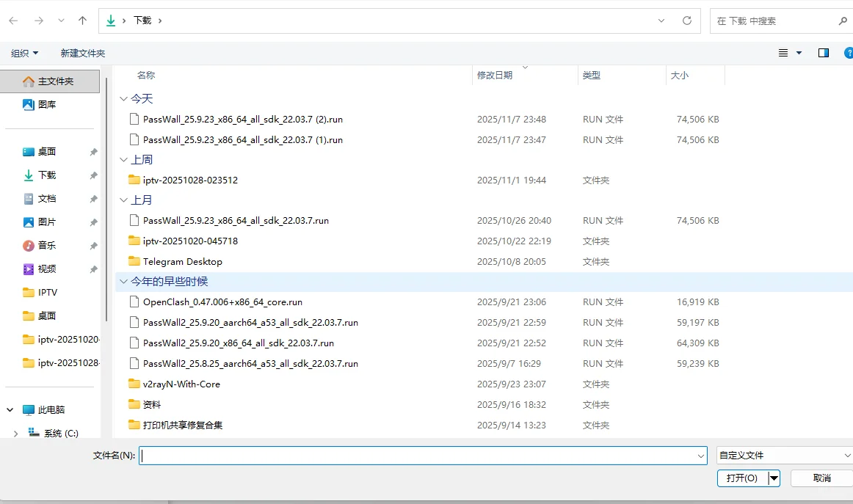Collapse the 上月 group
This screenshot has height=504, width=853.
point(123,200)
